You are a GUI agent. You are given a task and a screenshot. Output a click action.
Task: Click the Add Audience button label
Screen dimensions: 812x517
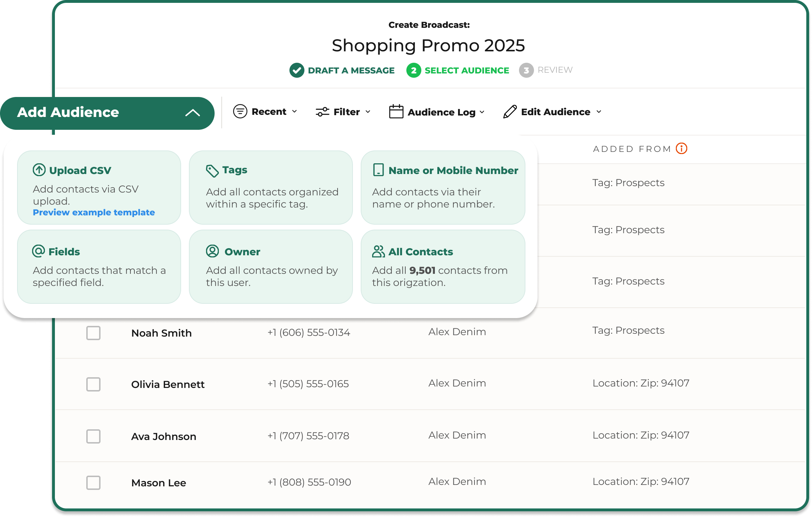point(68,112)
